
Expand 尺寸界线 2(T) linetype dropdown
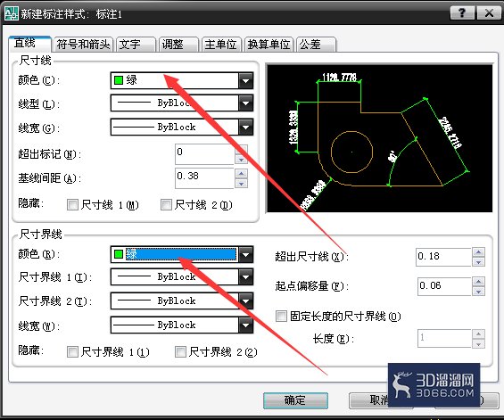point(246,301)
